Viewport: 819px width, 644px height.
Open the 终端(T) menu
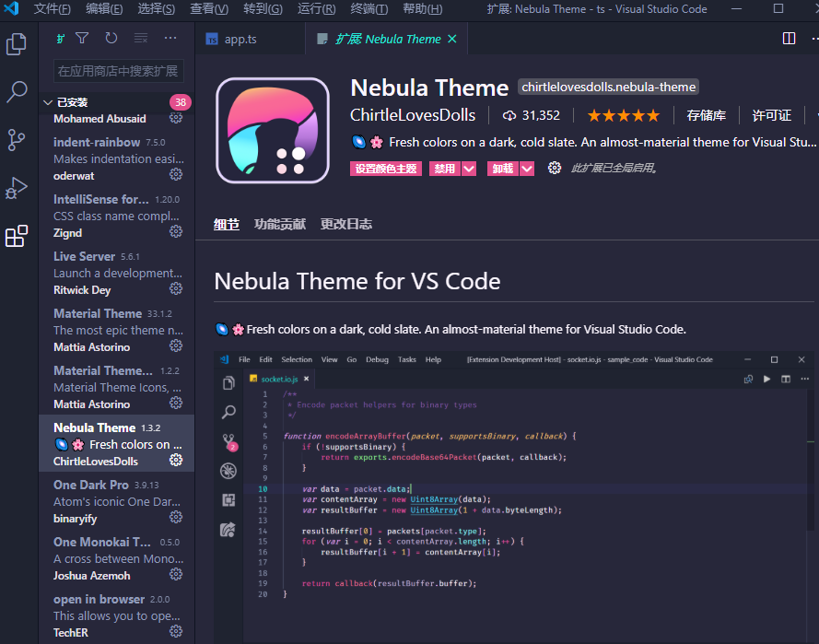pyautogui.click(x=369, y=9)
